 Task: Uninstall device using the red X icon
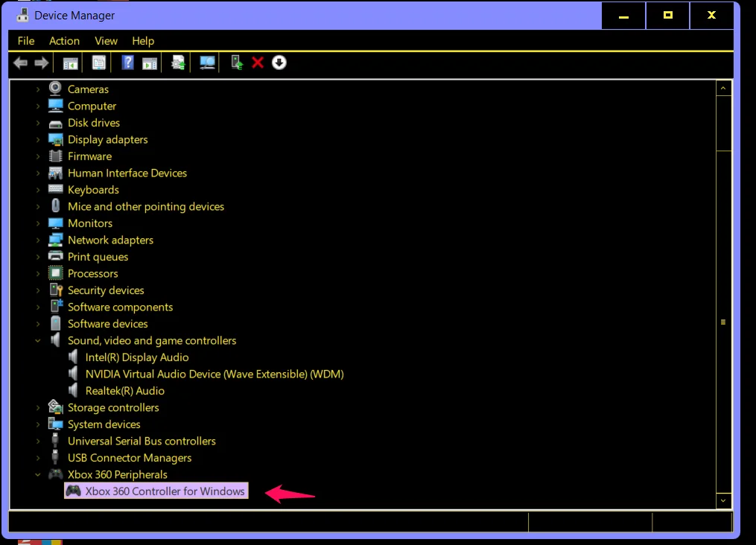click(258, 63)
